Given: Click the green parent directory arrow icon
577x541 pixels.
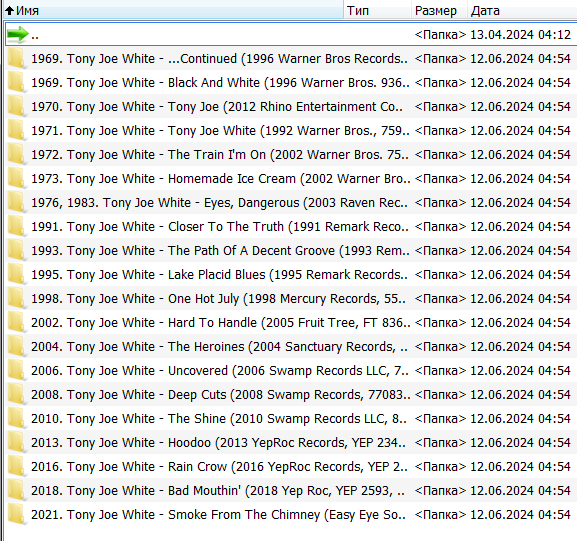Looking at the screenshot, I should pyautogui.click(x=17, y=35).
